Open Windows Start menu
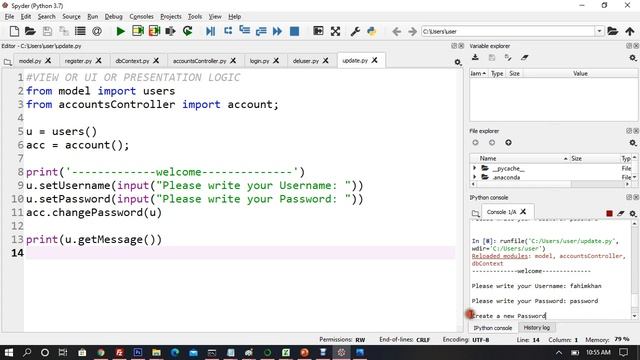 tap(9, 352)
